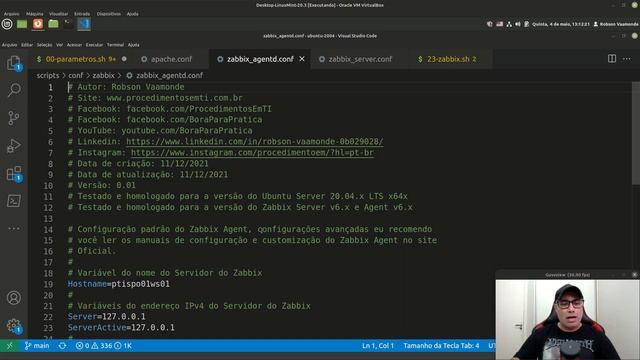This screenshot has height=360, width=640.
Task: Click the show desktop green panel icon
Action: pos(22,24)
